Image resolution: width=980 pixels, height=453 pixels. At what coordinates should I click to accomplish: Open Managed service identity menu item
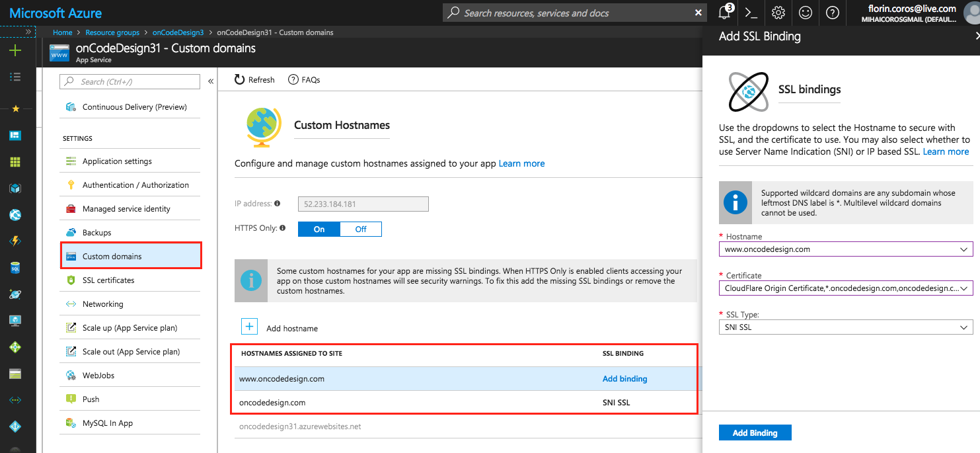click(130, 209)
